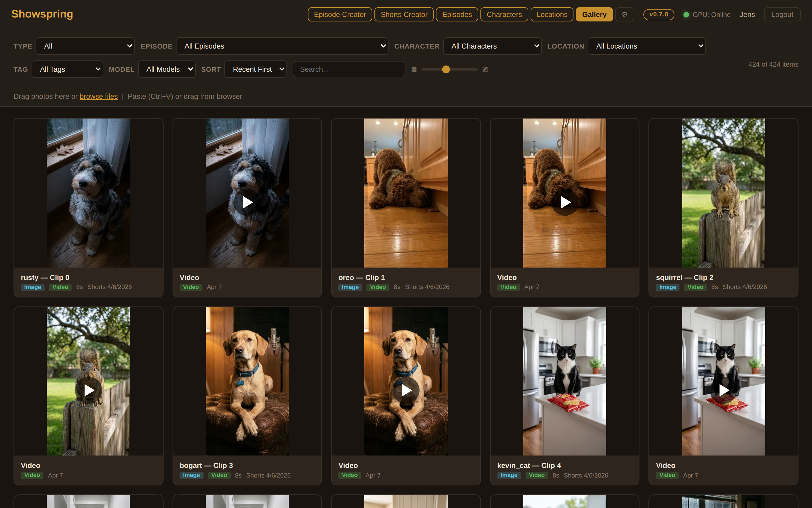Click the 'oreo — Clip 1' title

pos(362,277)
